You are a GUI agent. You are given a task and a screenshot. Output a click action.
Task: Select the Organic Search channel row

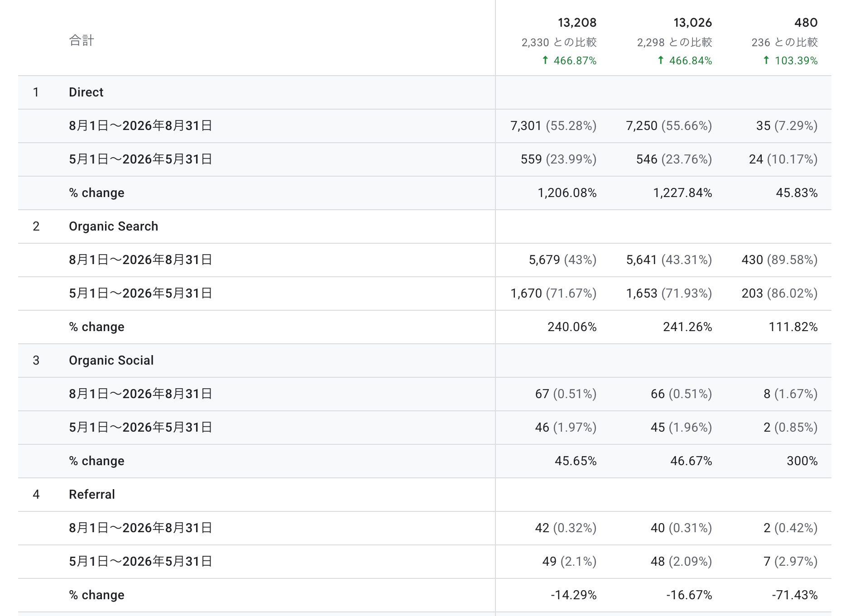[425, 226]
